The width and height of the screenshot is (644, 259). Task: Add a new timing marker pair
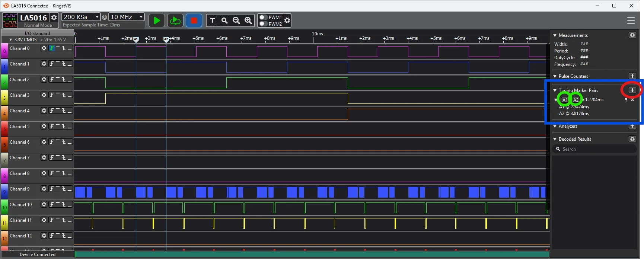click(x=632, y=90)
